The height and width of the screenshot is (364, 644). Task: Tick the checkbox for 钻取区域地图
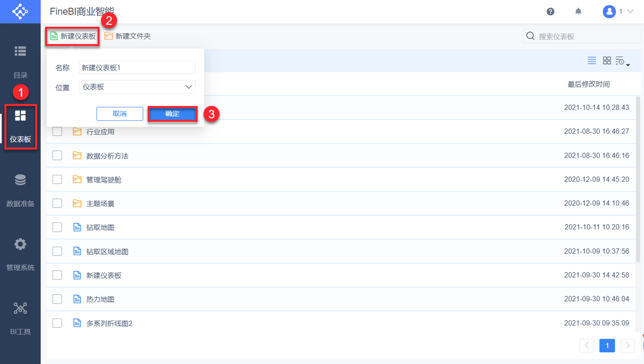57,251
